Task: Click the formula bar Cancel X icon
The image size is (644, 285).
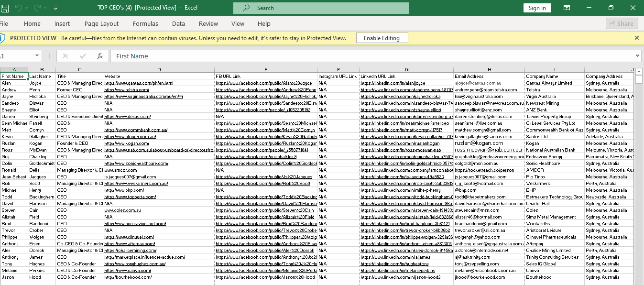Action: point(65,56)
